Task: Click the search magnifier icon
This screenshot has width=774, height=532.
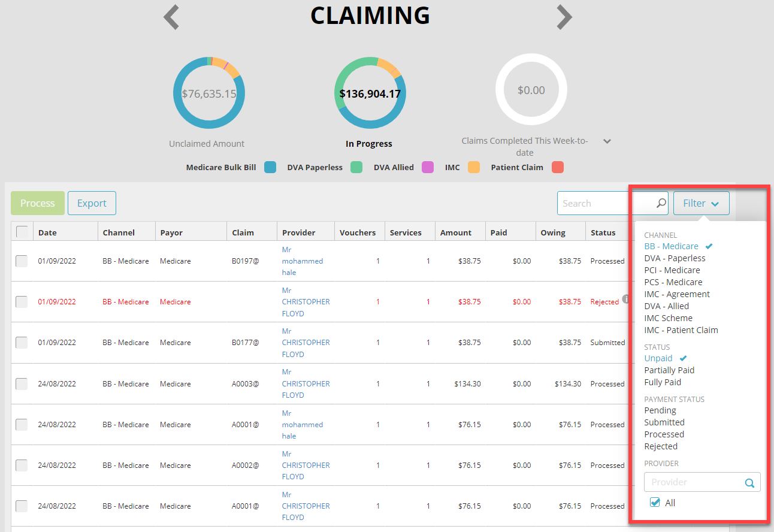Action: (661, 203)
